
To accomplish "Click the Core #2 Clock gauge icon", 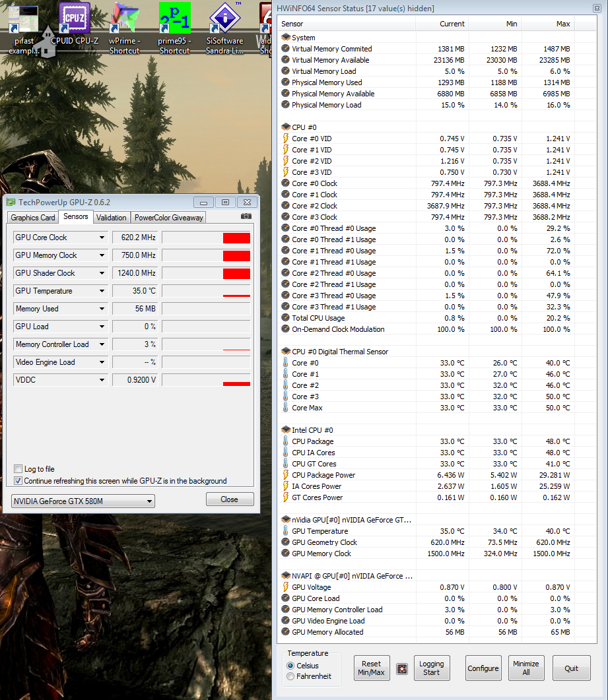I will click(x=285, y=206).
